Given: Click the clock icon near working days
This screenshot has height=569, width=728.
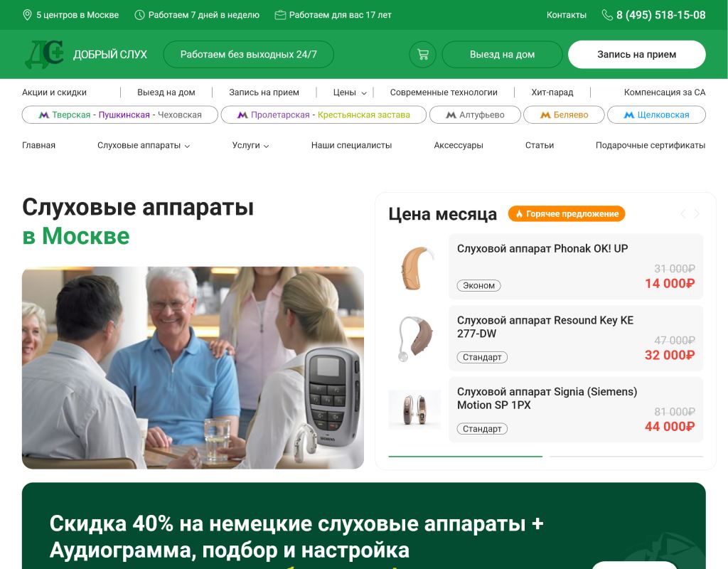Looking at the screenshot, I should coord(139,15).
